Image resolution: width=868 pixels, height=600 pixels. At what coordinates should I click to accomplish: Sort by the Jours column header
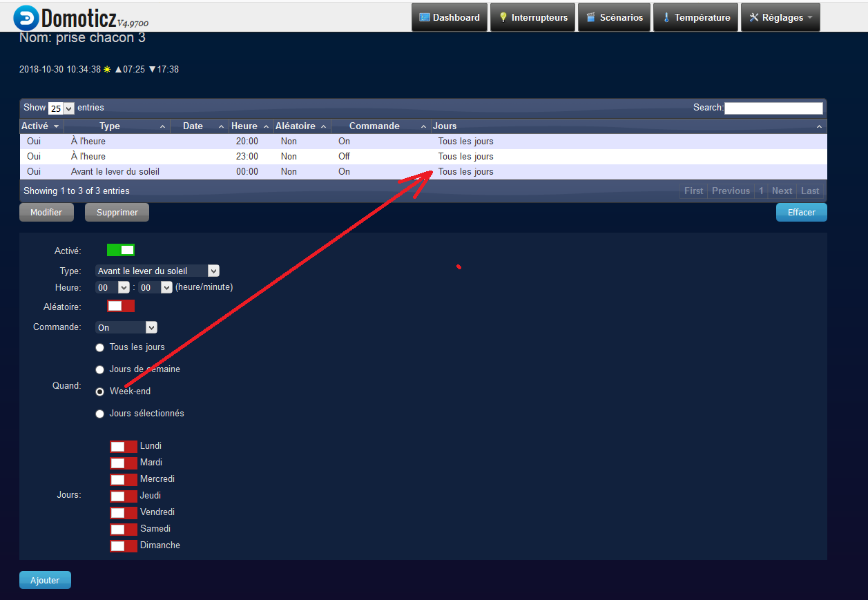pyautogui.click(x=628, y=126)
